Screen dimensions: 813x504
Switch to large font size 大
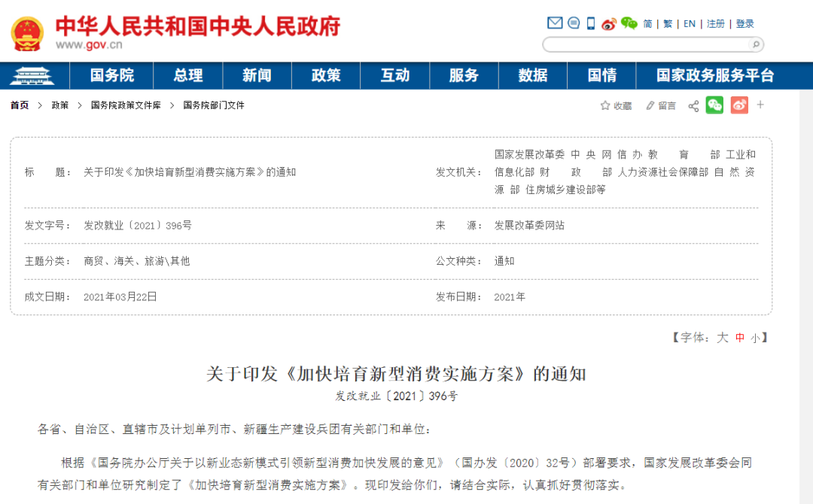(x=722, y=338)
